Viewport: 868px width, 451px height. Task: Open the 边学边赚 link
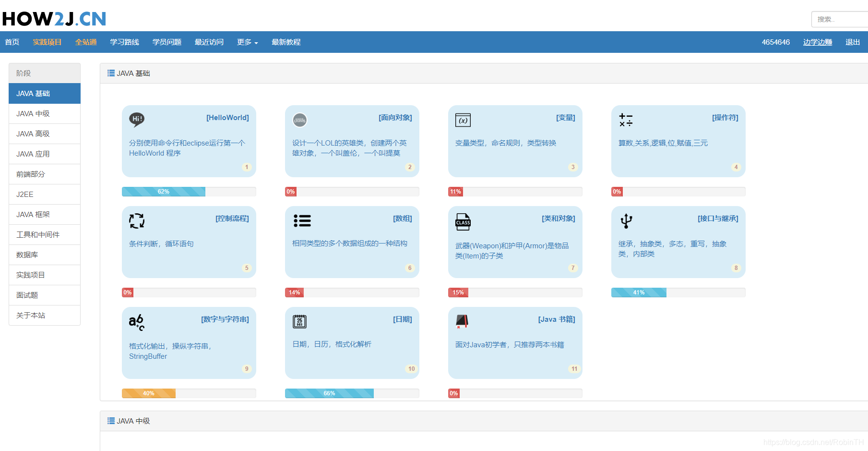[x=818, y=42]
